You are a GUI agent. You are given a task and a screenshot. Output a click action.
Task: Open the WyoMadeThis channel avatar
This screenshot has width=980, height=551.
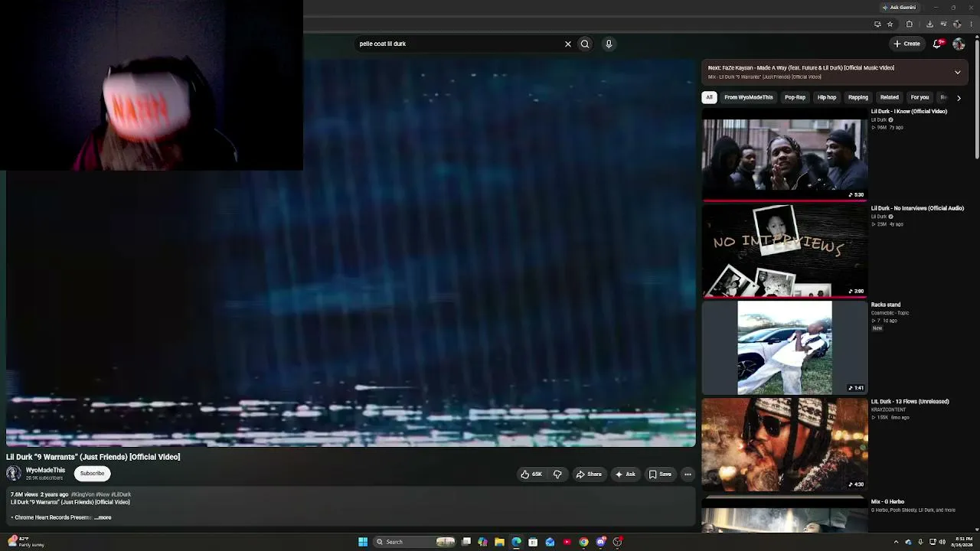14,474
